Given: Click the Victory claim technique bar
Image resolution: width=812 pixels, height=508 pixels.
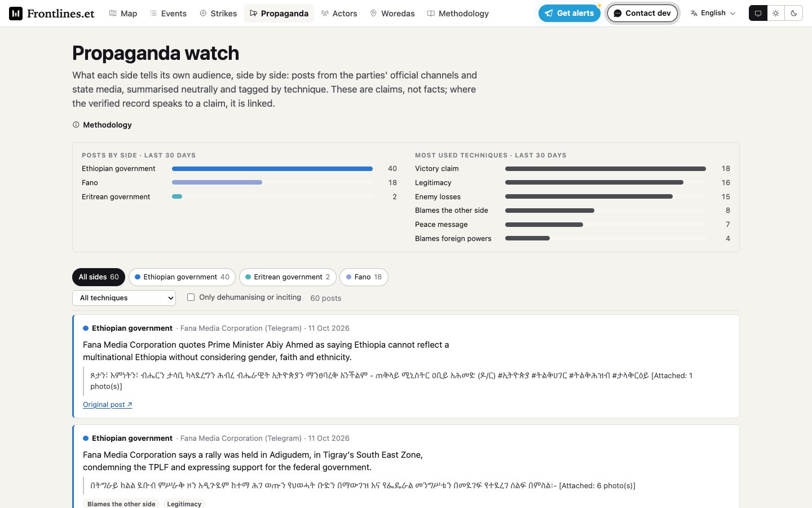Looking at the screenshot, I should point(606,169).
